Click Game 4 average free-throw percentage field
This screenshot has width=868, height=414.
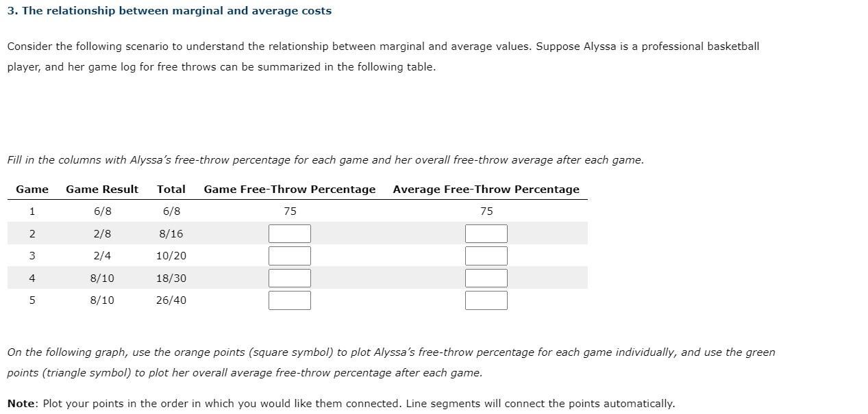tap(486, 278)
